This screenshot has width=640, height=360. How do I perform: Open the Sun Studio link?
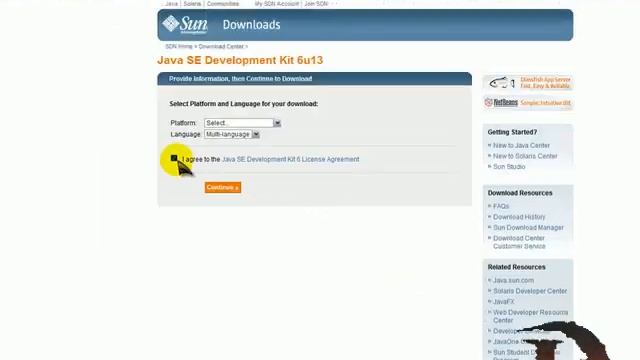509,167
